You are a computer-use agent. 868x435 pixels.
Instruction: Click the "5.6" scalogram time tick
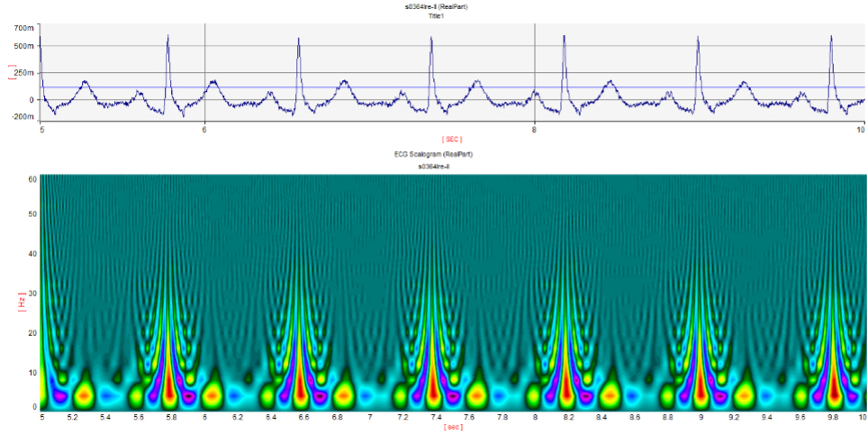point(139,417)
